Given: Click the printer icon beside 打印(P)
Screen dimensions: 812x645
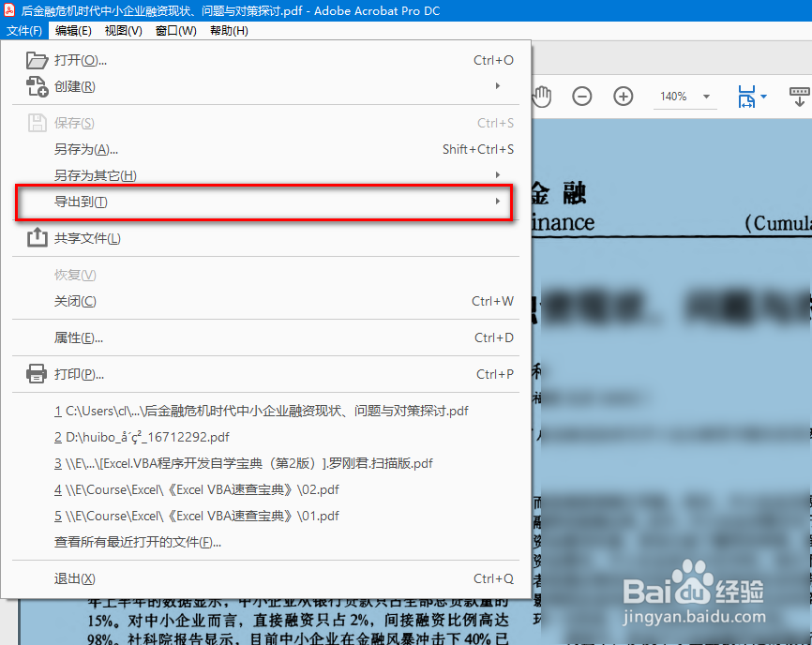Looking at the screenshot, I should pyautogui.click(x=37, y=374).
